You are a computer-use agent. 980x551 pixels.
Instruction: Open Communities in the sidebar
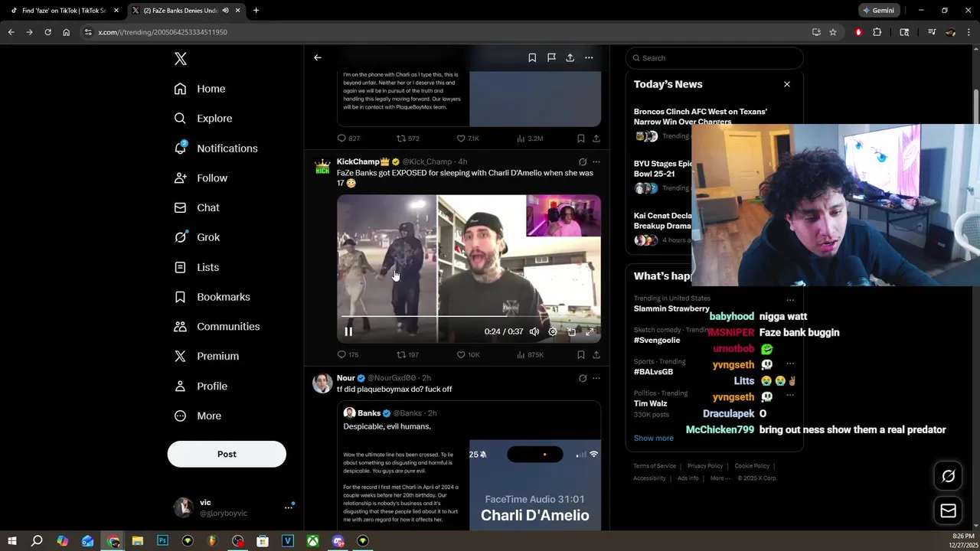coord(217,327)
